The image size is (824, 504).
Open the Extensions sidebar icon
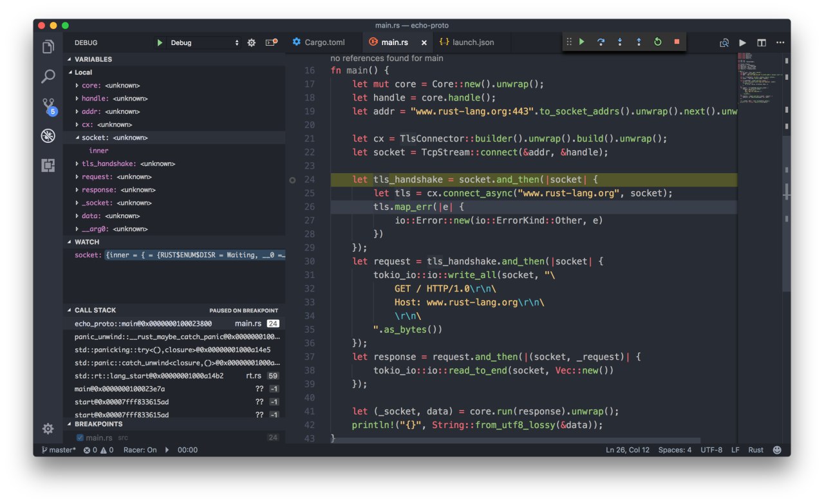click(48, 165)
